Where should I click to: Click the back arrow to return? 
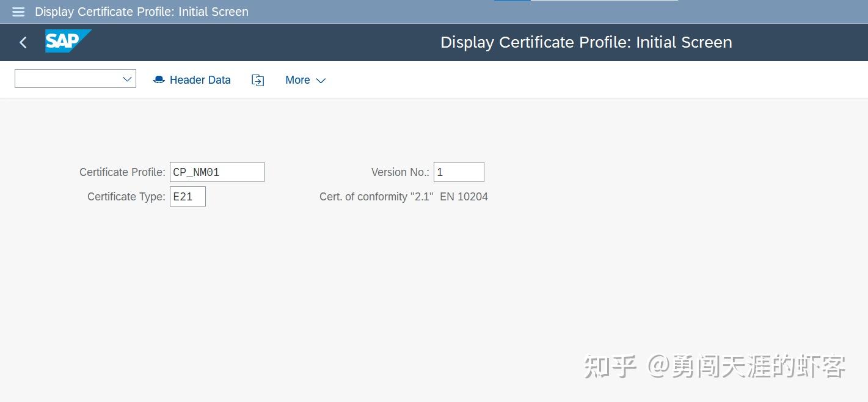[23, 42]
